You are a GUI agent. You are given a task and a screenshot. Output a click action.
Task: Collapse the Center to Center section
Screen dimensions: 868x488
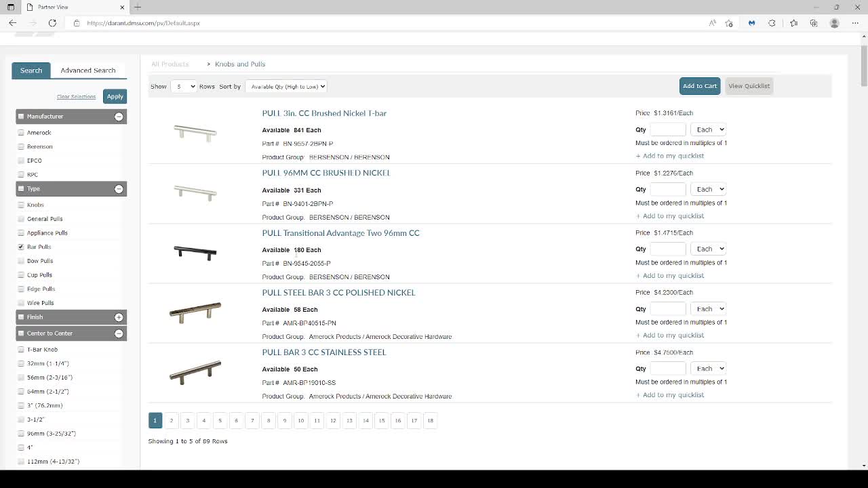coord(119,333)
